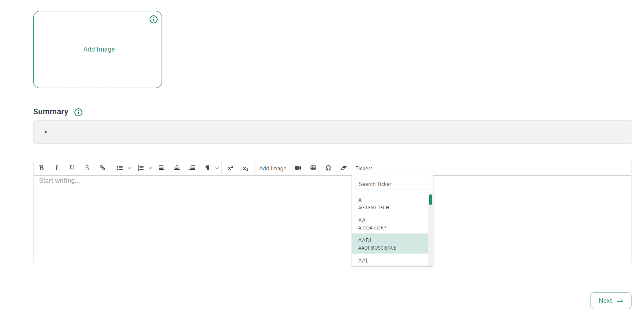The height and width of the screenshot is (322, 644).
Task: Focus the Search Ticker input field
Action: (392, 184)
